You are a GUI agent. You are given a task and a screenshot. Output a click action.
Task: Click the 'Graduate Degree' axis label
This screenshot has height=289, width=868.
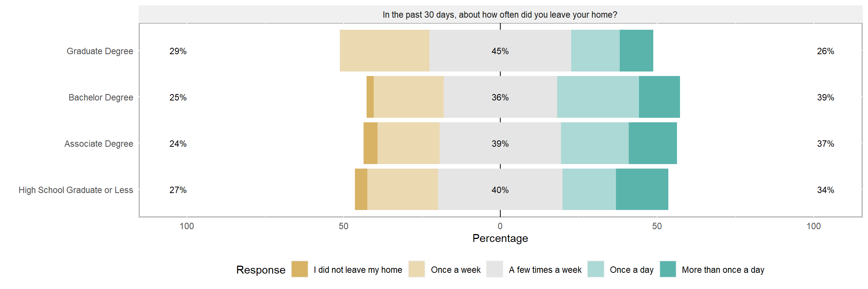point(100,51)
